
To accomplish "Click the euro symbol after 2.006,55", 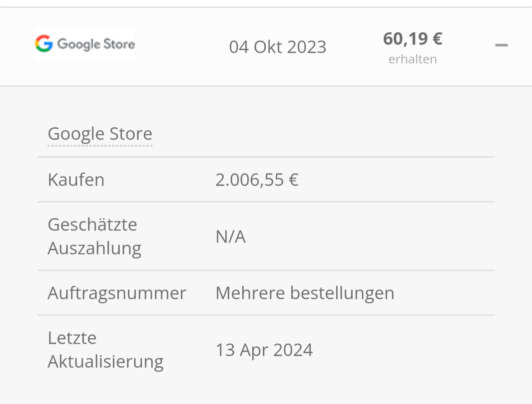I will point(294,180).
